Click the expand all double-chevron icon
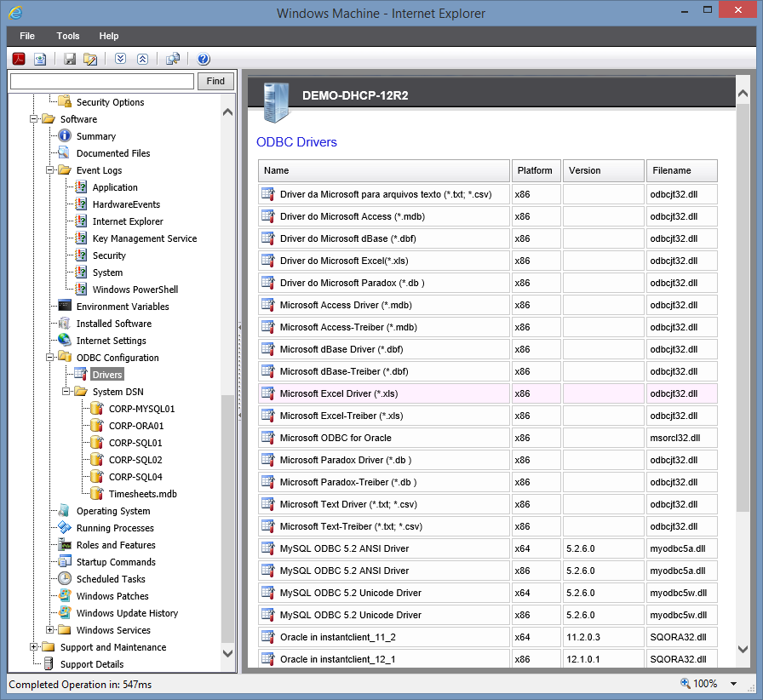763x700 pixels. (x=120, y=59)
